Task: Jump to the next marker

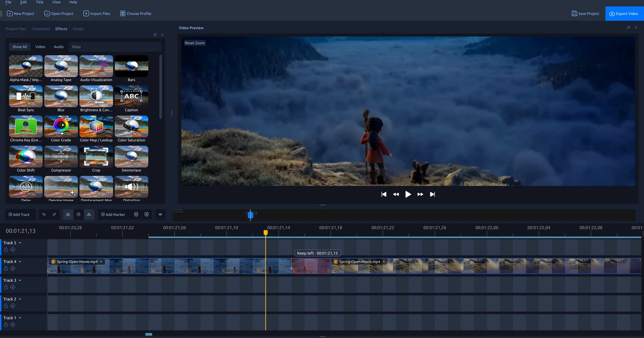Action: pyautogui.click(x=147, y=214)
